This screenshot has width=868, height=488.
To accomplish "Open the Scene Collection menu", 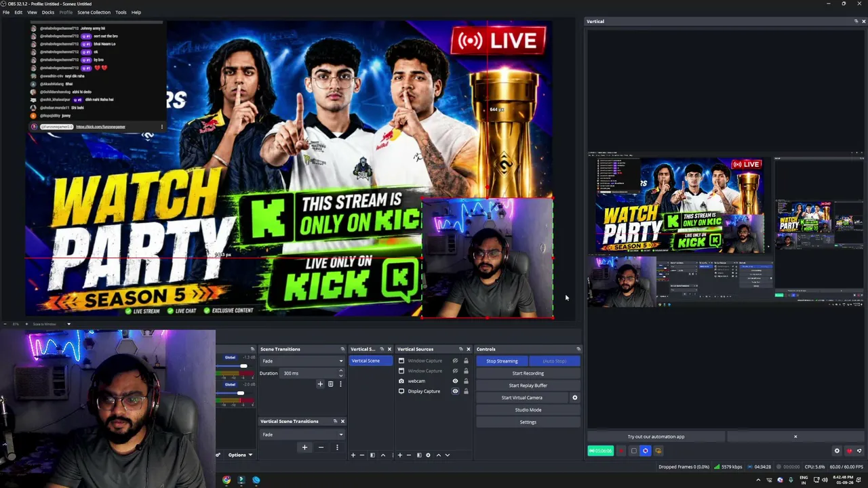I will tap(94, 12).
